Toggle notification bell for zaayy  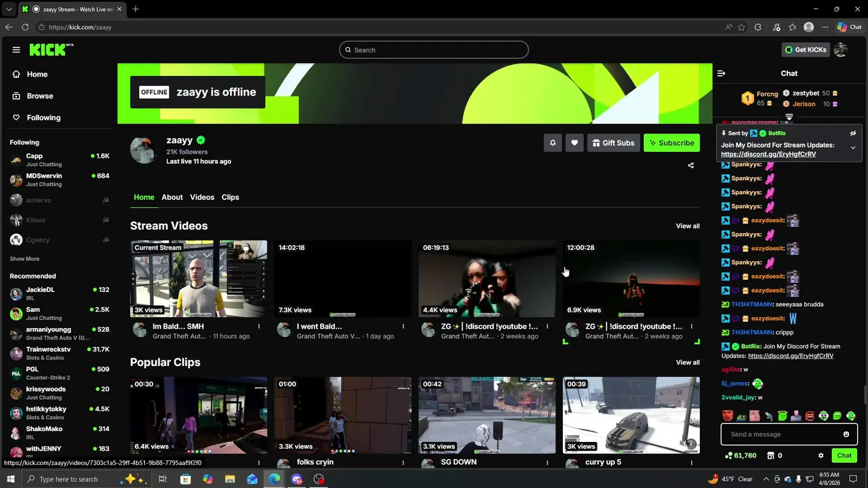[x=553, y=143]
